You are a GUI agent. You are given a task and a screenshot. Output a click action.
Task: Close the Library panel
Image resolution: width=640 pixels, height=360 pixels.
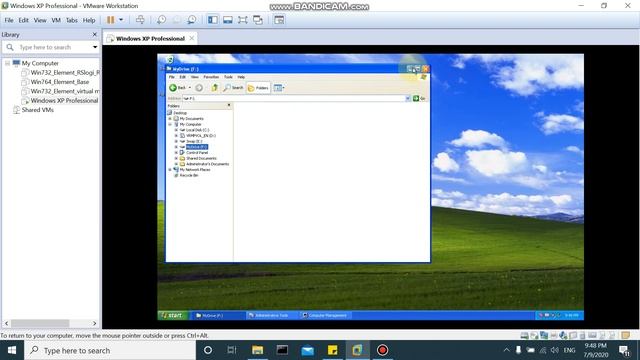pyautogui.click(x=95, y=35)
